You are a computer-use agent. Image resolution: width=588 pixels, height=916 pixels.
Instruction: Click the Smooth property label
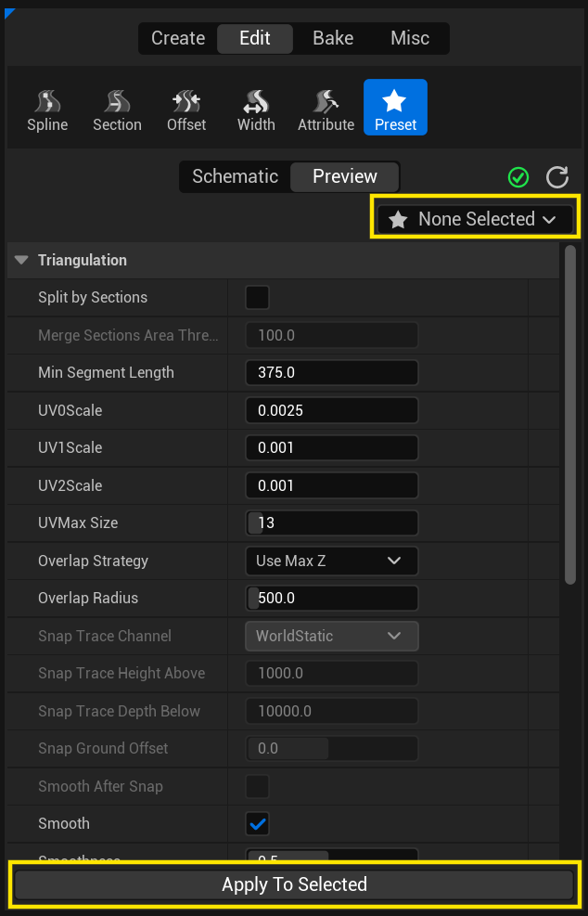coord(64,824)
